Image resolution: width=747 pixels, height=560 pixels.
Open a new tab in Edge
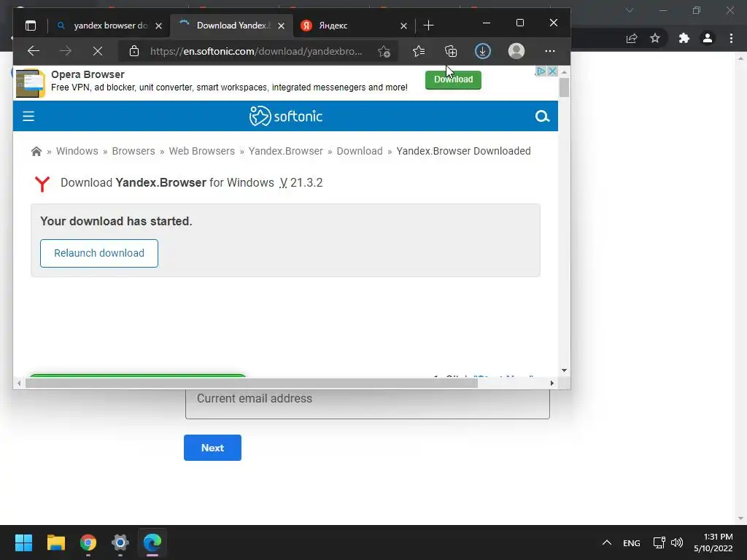pos(428,26)
